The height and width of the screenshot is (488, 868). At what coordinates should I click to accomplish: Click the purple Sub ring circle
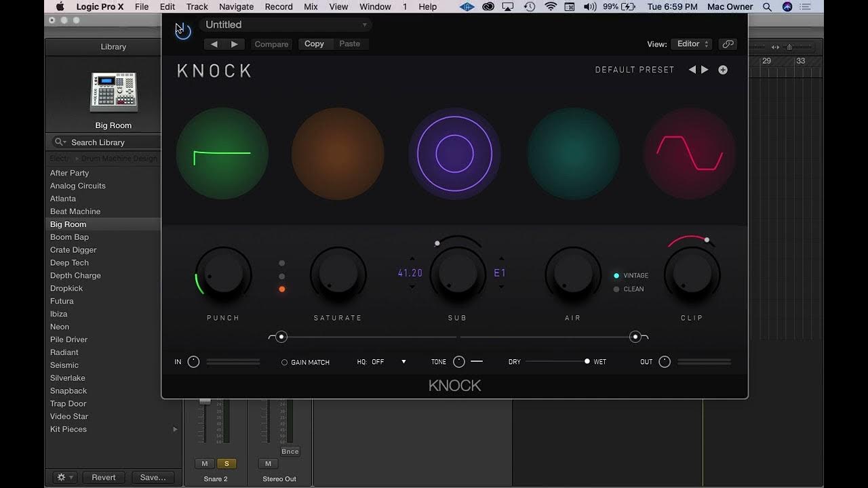454,153
